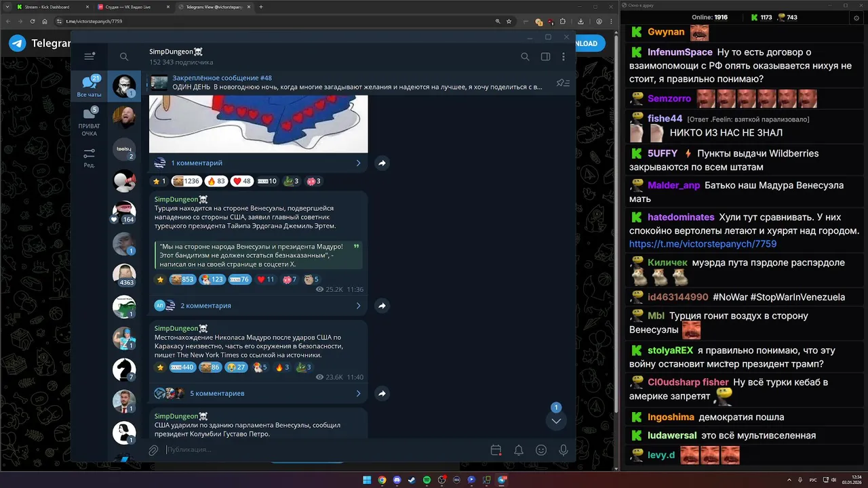Toggle the 440 reaction on Maduro post

pos(182,367)
